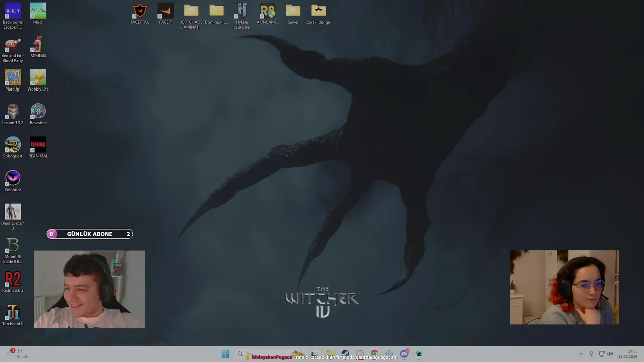
Task: Select the PlateUp! desktop icon
Action: tap(13, 80)
